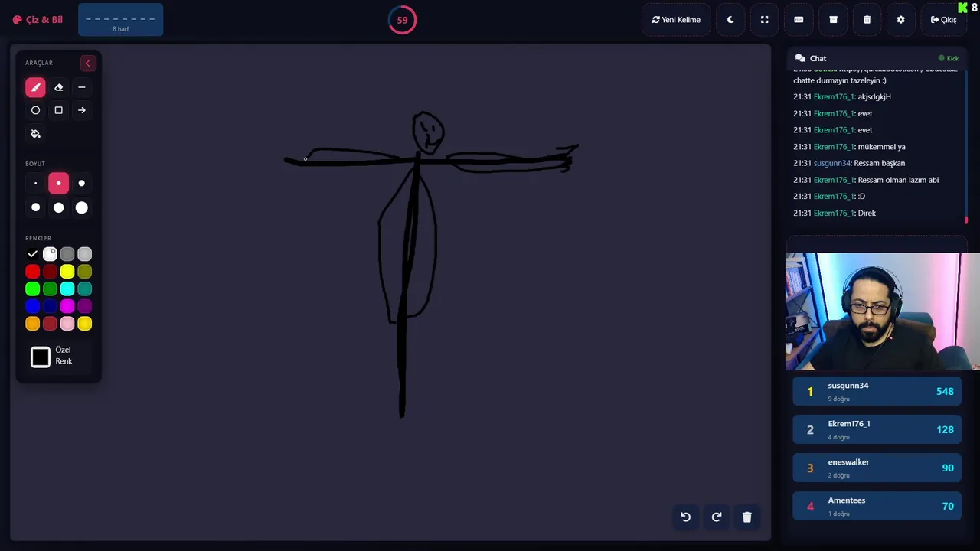Choose the third brush size
Screen dimensions: 980x551
pyautogui.click(x=81, y=184)
